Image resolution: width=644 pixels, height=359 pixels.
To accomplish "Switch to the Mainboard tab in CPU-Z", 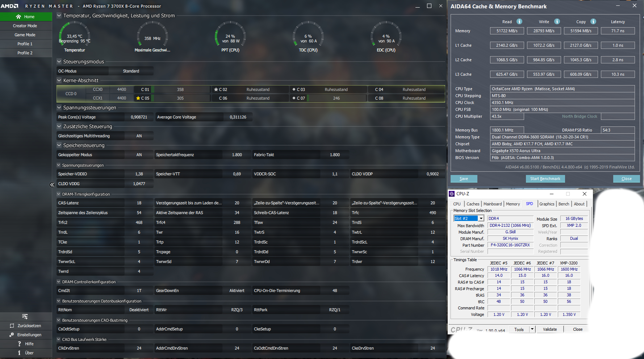I will click(x=493, y=204).
